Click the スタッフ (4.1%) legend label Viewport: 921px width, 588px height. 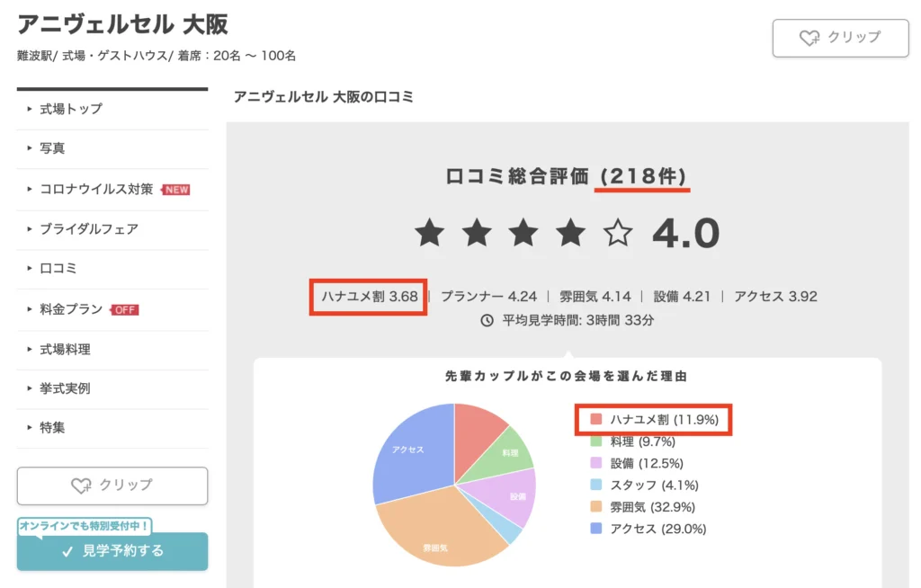[654, 486]
